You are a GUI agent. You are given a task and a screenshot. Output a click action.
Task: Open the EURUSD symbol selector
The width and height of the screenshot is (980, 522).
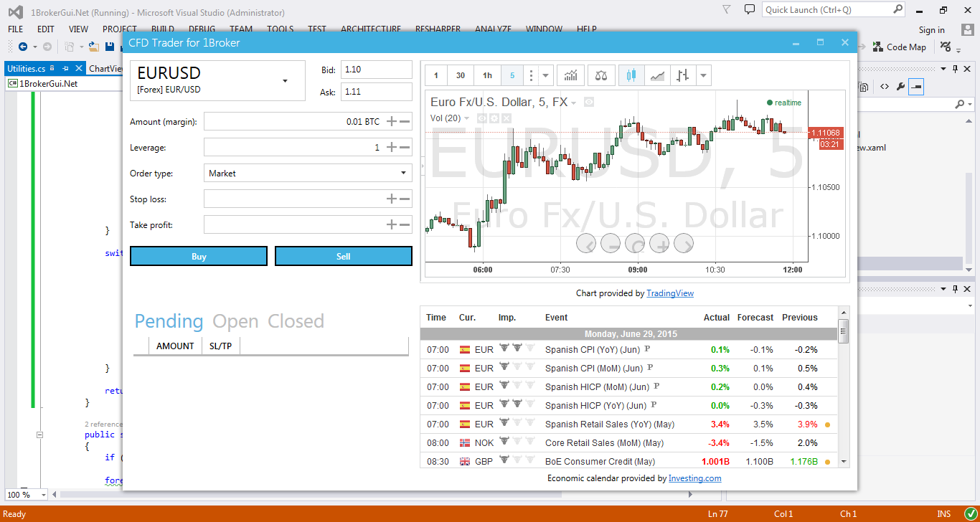click(x=219, y=80)
